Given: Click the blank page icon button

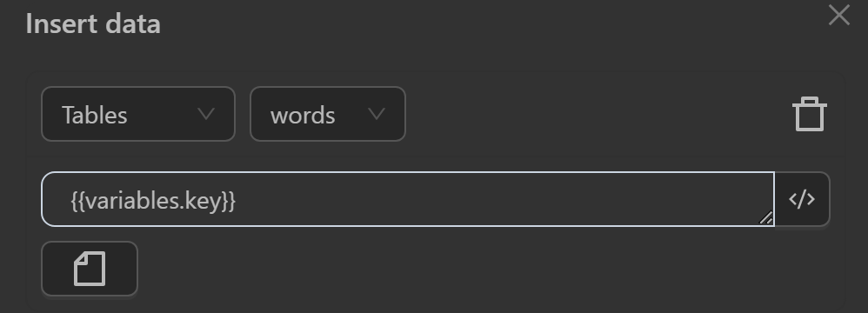Looking at the screenshot, I should pos(90,269).
